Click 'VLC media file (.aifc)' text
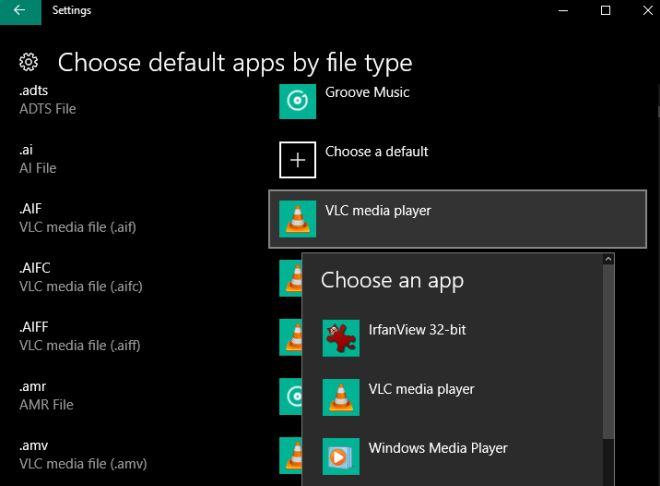660x486 pixels. pyautogui.click(x=81, y=287)
